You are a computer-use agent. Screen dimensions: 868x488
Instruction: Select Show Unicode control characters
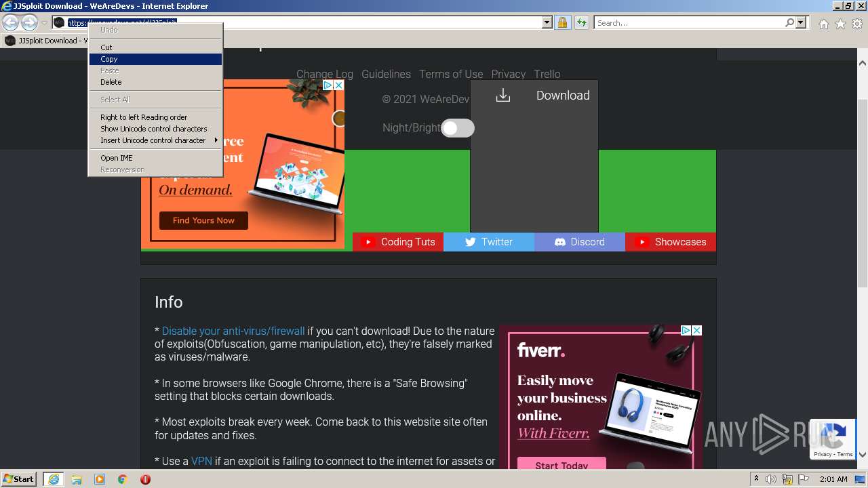tap(155, 129)
